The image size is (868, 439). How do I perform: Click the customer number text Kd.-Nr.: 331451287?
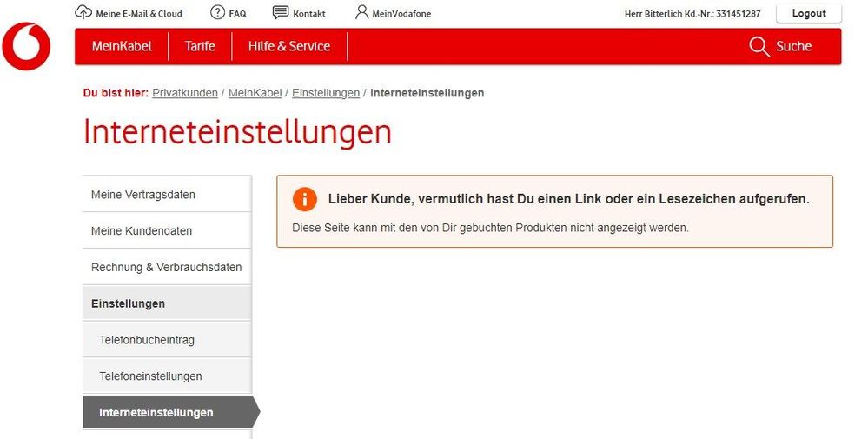point(722,14)
